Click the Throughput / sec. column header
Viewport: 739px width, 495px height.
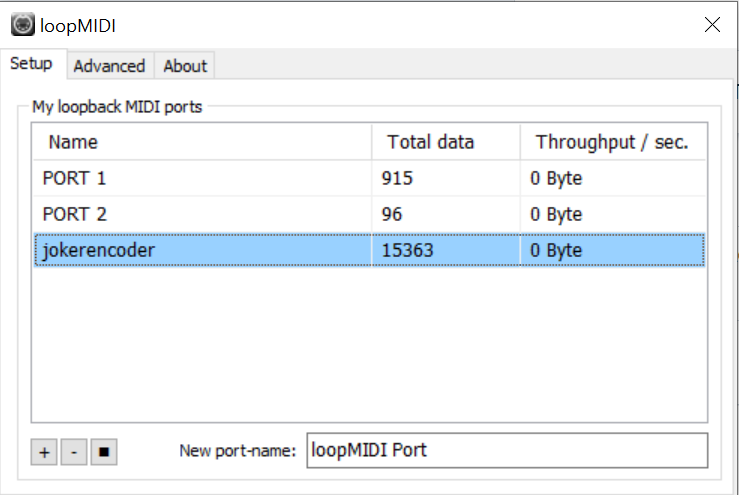613,142
